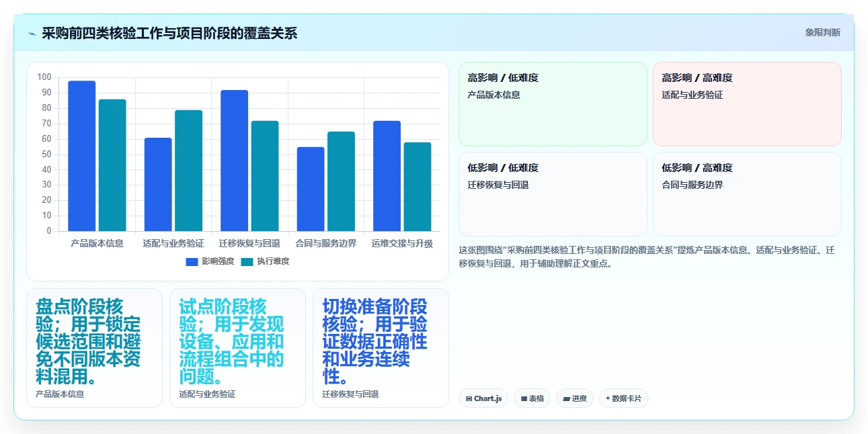The width and height of the screenshot is (868, 434).
Task: Click the teal bar for 运维交接与升级
Action: tap(418, 187)
